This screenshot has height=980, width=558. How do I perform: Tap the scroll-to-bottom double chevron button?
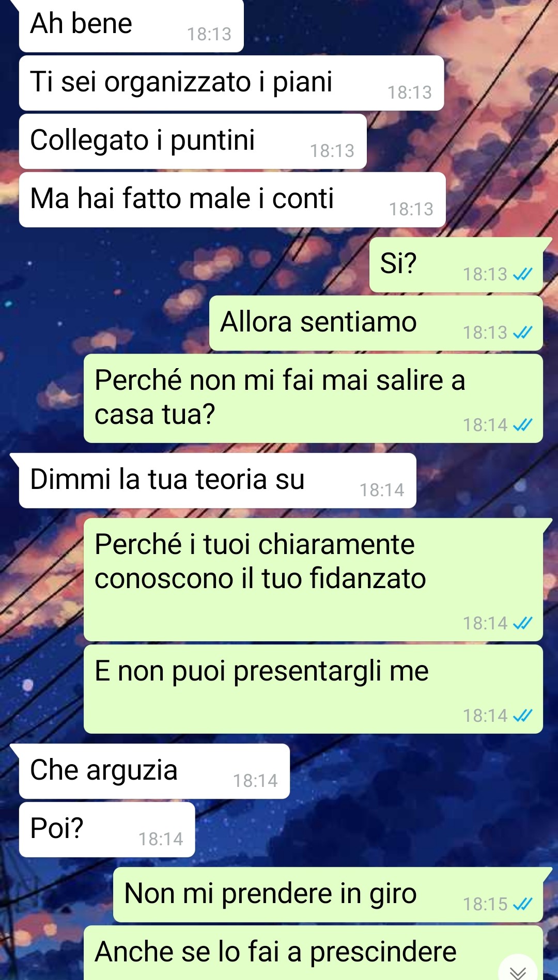pyautogui.click(x=518, y=970)
